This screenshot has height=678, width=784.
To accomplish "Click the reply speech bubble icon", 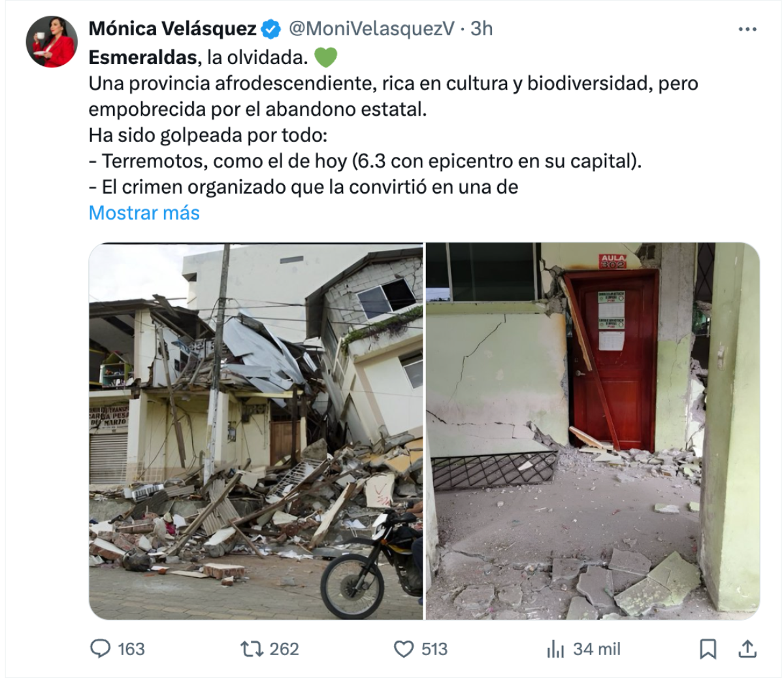I will click(x=100, y=649).
